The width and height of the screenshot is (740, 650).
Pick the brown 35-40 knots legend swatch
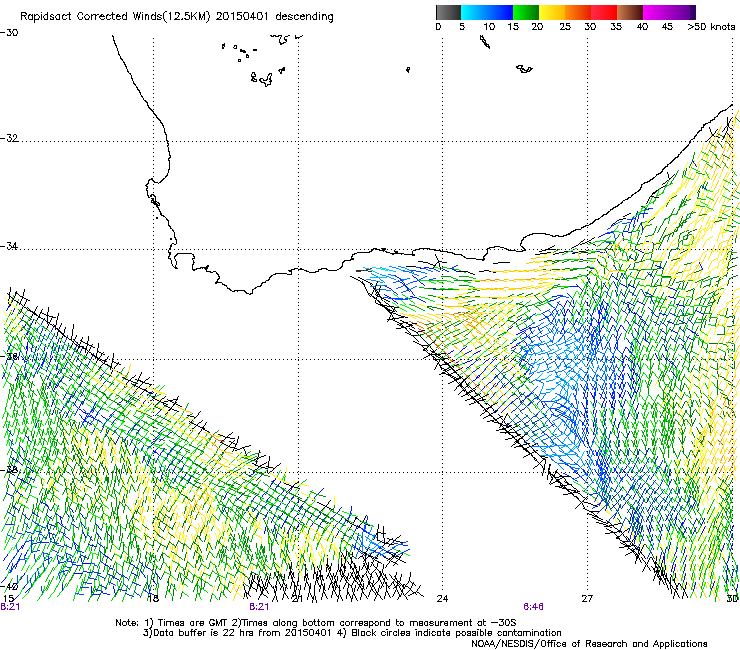pyautogui.click(x=630, y=12)
